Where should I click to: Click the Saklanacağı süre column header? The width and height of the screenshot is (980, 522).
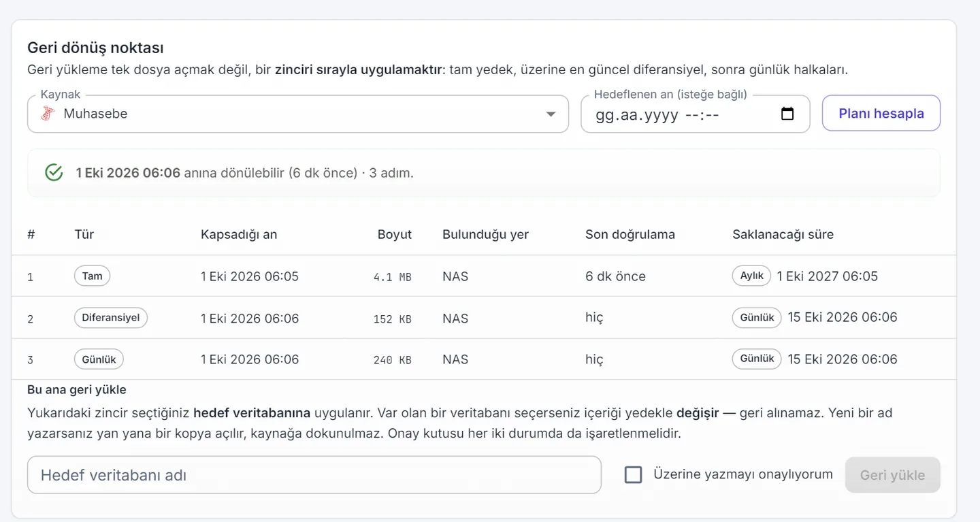(x=783, y=235)
